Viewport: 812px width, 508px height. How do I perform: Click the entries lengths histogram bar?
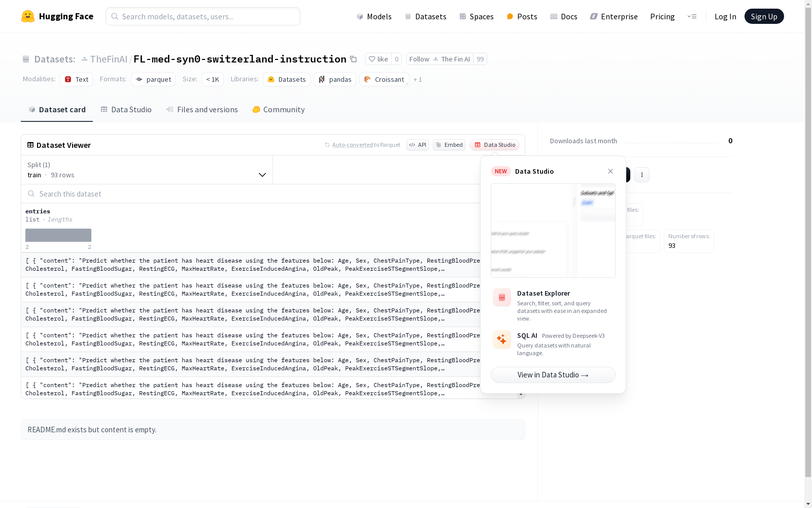click(x=58, y=235)
